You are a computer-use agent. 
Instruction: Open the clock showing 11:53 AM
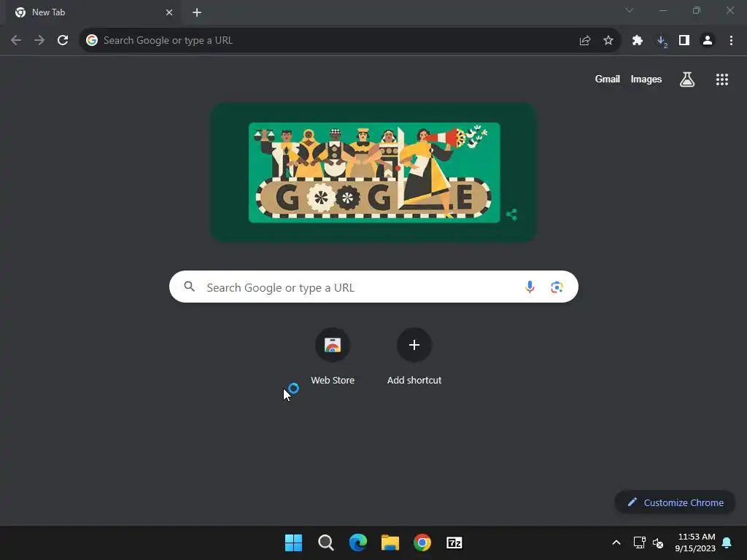pos(695,542)
